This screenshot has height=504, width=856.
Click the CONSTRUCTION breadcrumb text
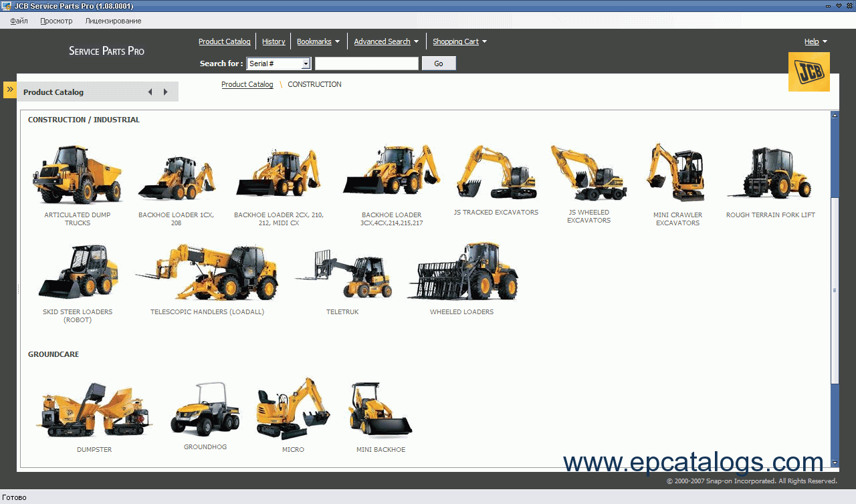[x=314, y=84]
